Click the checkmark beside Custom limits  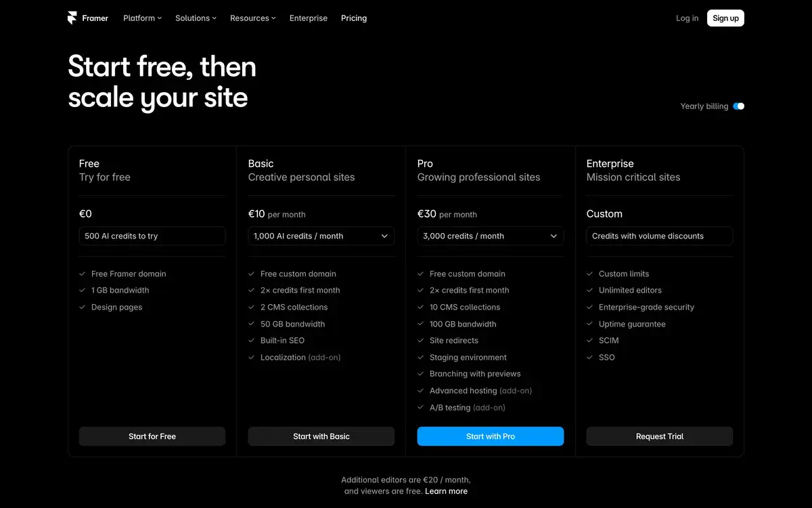590,274
